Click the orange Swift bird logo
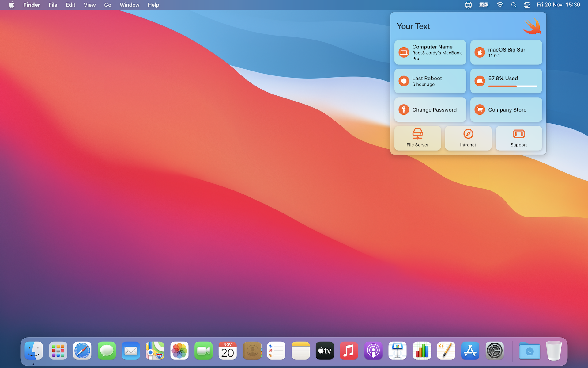The height and width of the screenshot is (368, 588). pyautogui.click(x=532, y=26)
